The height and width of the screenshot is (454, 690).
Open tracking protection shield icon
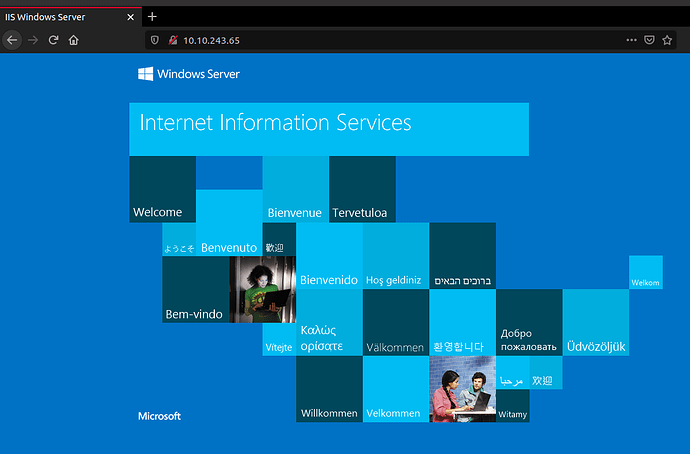(x=154, y=40)
